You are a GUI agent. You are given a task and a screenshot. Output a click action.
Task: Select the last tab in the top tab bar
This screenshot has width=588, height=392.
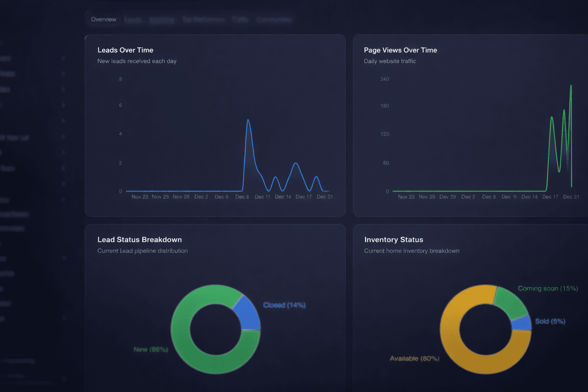274,19
